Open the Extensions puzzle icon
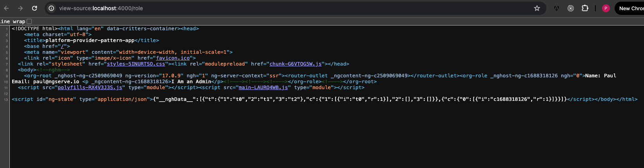The width and height of the screenshot is (644, 168). pyautogui.click(x=585, y=8)
